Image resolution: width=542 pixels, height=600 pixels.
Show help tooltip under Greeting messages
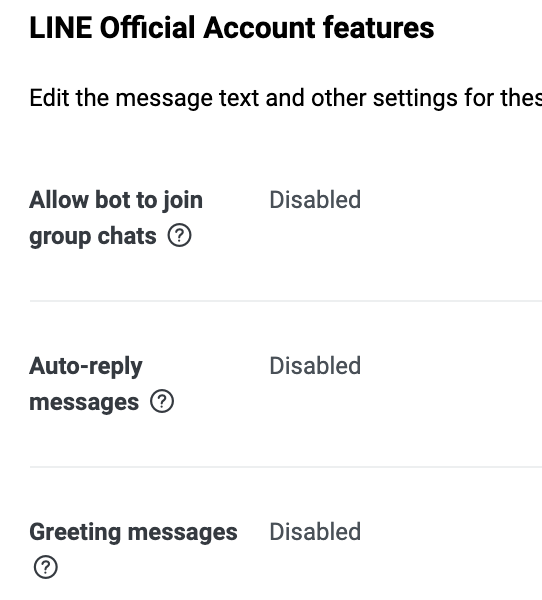[46, 567]
